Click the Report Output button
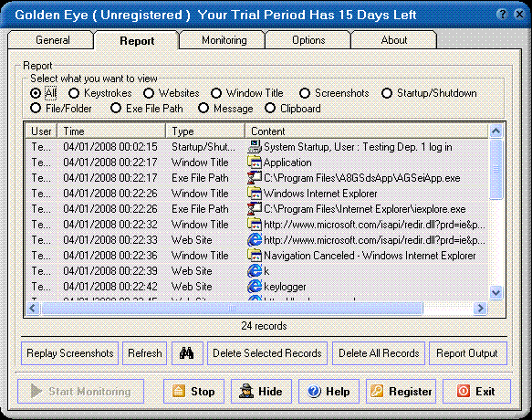Viewport: 532px width, 420px height. point(468,353)
